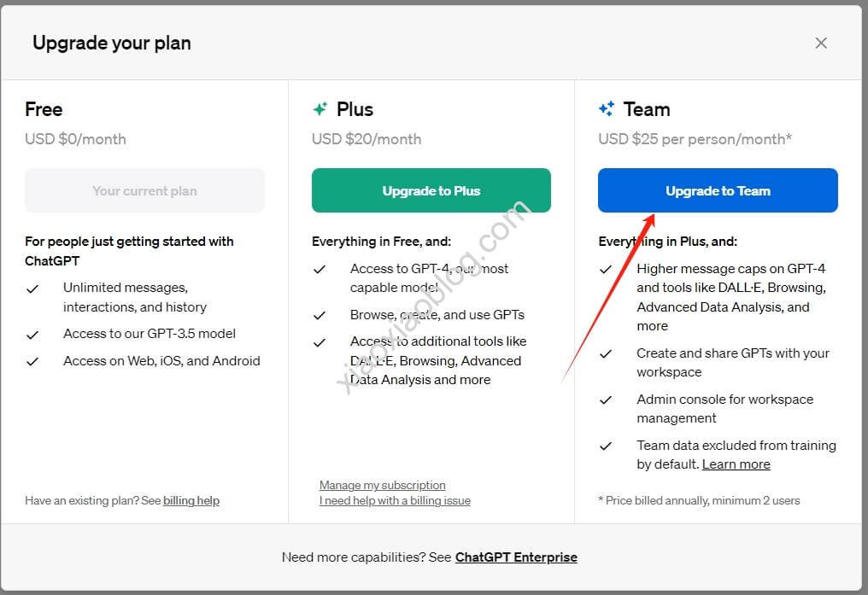The image size is (868, 595).
Task: Click checkmark beside Higher message caps feature
Action: click(606, 270)
